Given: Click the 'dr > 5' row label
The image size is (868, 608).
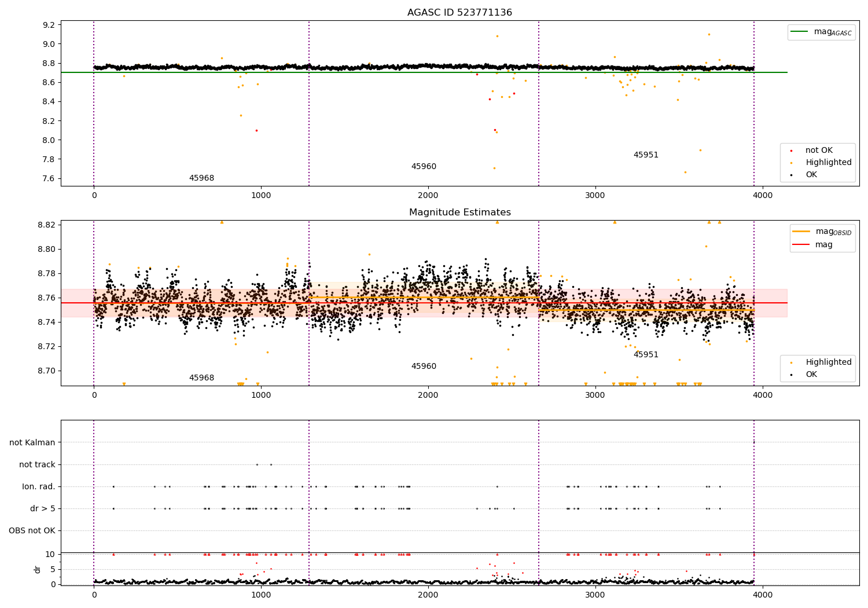Looking at the screenshot, I should pos(43,508).
